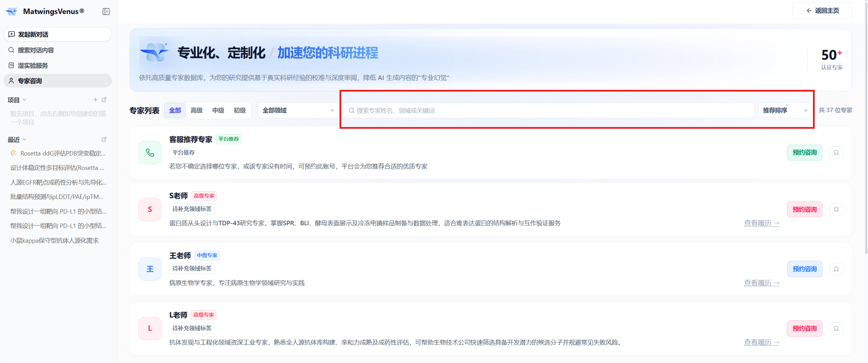
Task: Bookmark the S老师 expert card
Action: pyautogui.click(x=836, y=209)
